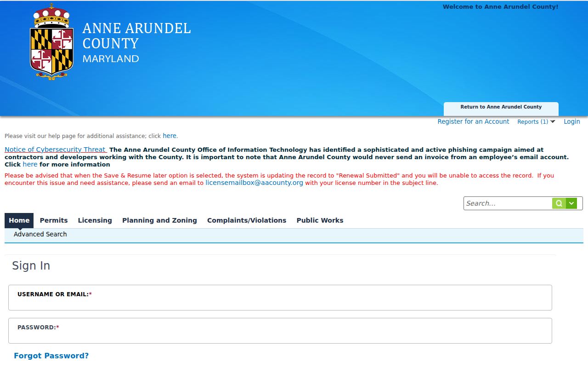
Task: Select the Planning and Zoning tab
Action: 159,220
